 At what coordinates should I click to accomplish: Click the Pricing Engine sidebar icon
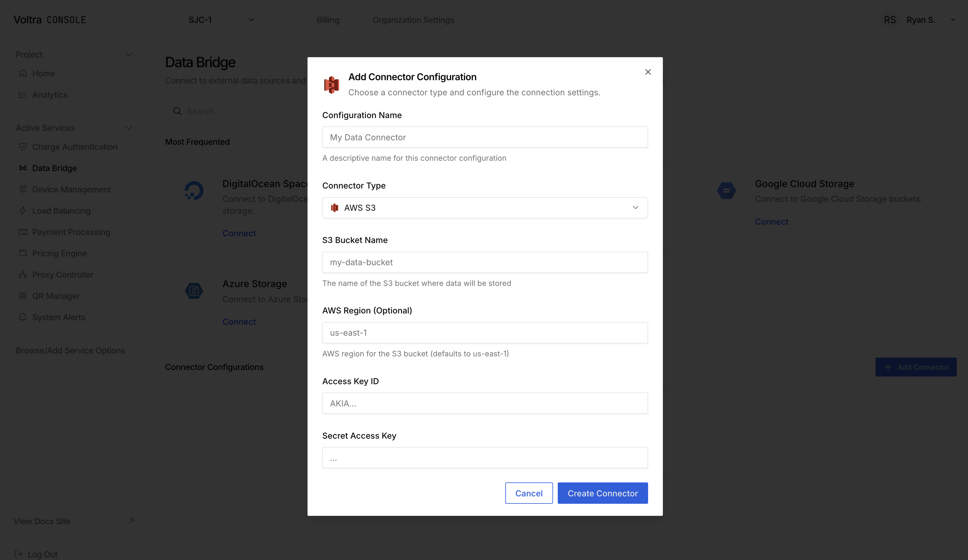click(23, 253)
